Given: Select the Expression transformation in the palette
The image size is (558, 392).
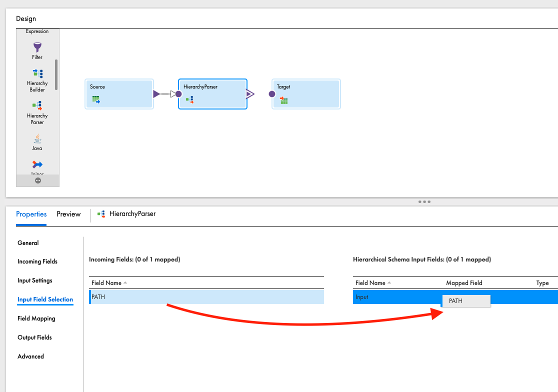Looking at the screenshot, I should 37,31.
